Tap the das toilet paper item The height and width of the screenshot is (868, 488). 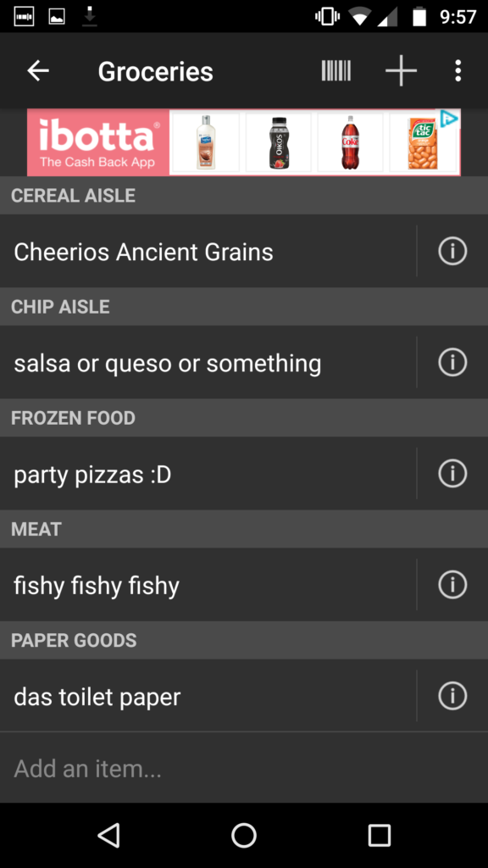208,696
